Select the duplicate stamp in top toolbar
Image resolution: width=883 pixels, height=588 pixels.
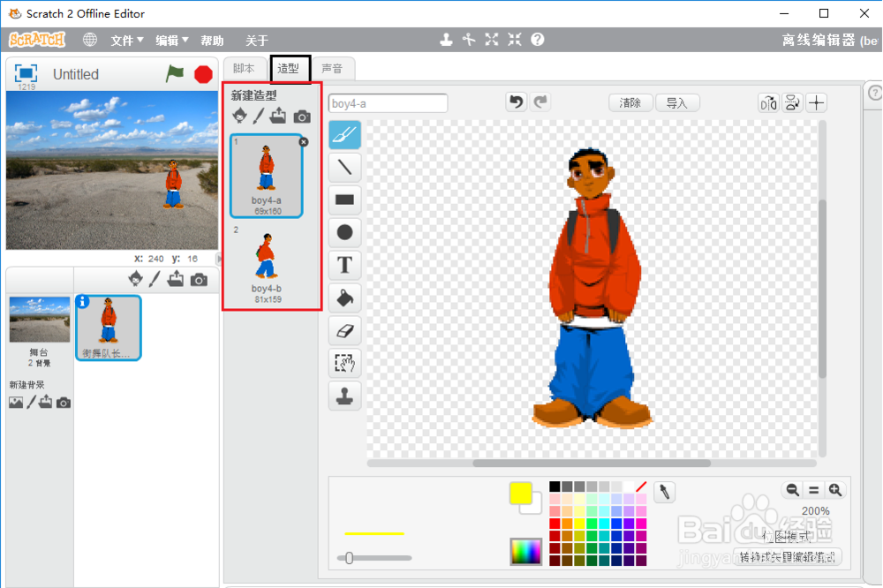tap(446, 40)
